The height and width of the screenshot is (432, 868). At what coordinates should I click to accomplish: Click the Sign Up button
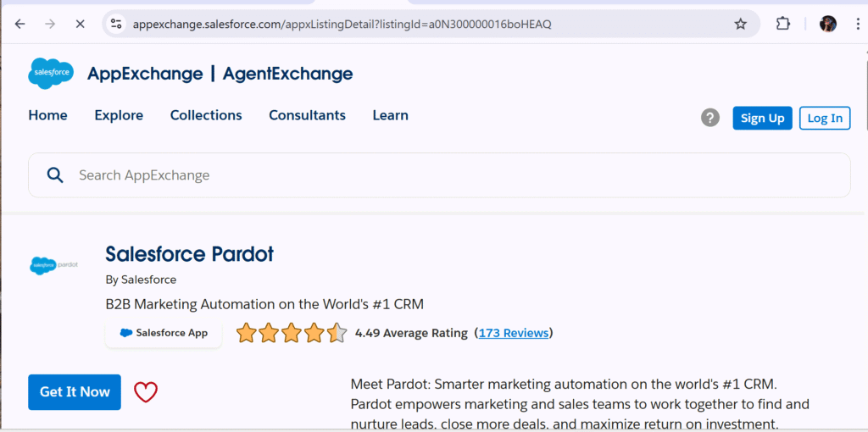[762, 118]
